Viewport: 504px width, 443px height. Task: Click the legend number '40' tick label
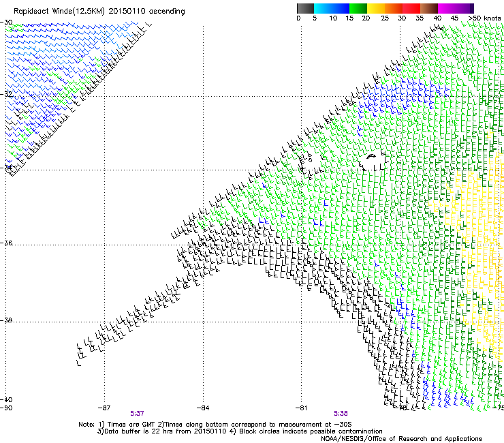click(x=437, y=18)
